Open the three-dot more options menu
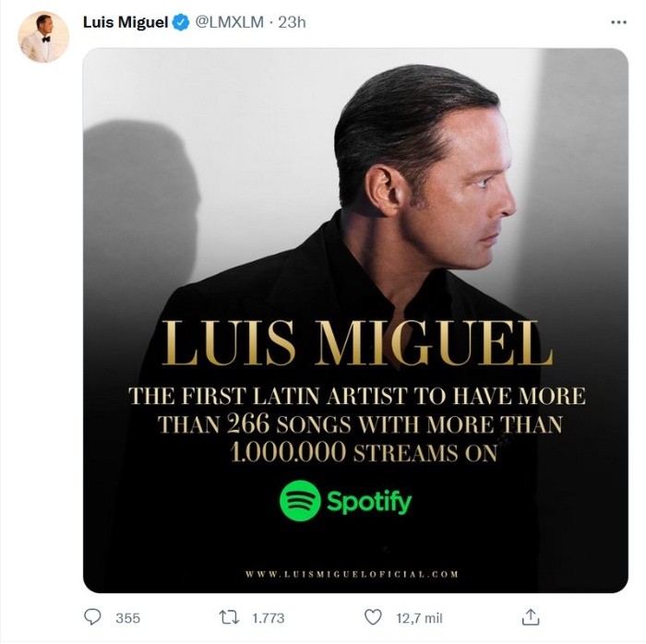The height and width of the screenshot is (644, 646). 616,22
